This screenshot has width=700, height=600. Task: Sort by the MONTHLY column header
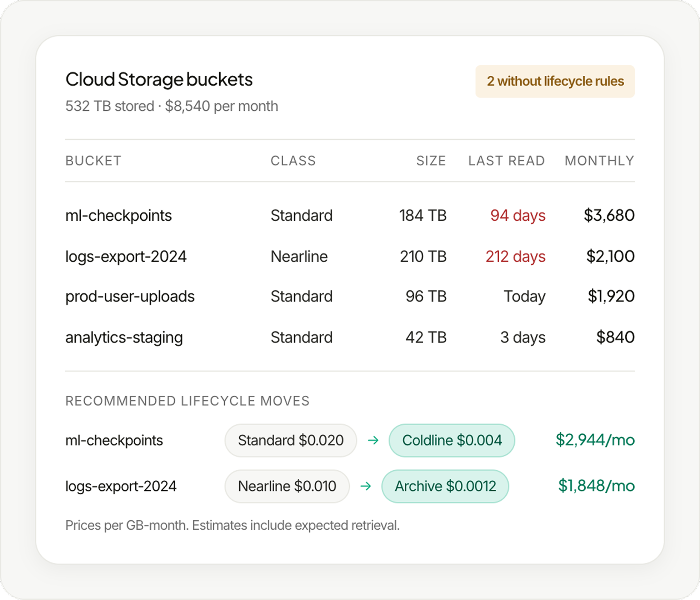pos(600,161)
